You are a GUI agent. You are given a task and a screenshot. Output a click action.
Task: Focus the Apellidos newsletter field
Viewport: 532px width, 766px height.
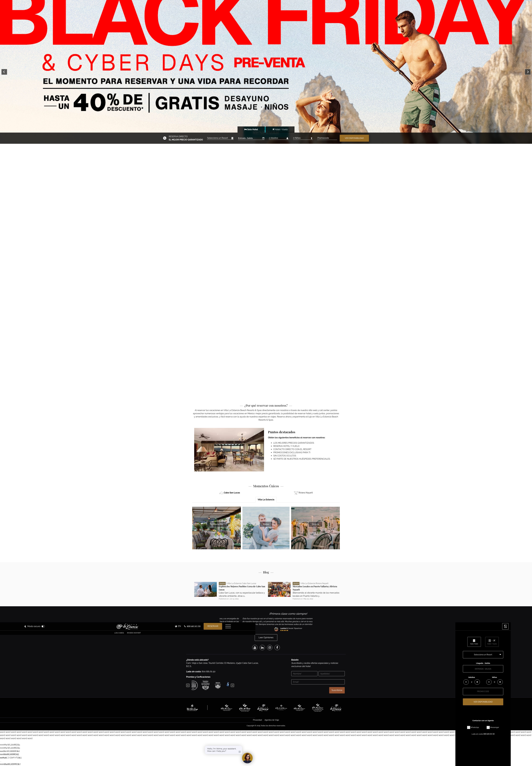tap(332, 674)
